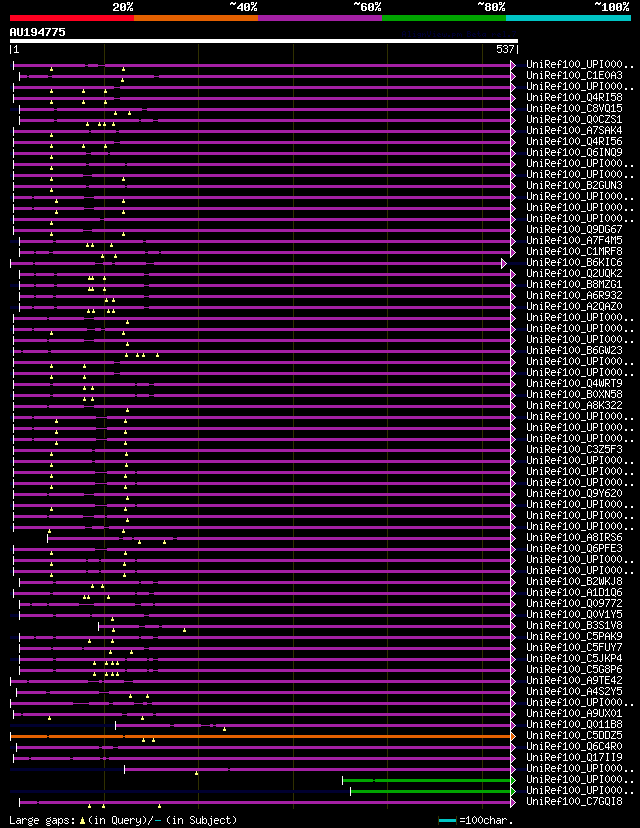This screenshot has width=640, height=828.
Task: View the UniRef100_A8K322 entry
Action: coord(575,406)
